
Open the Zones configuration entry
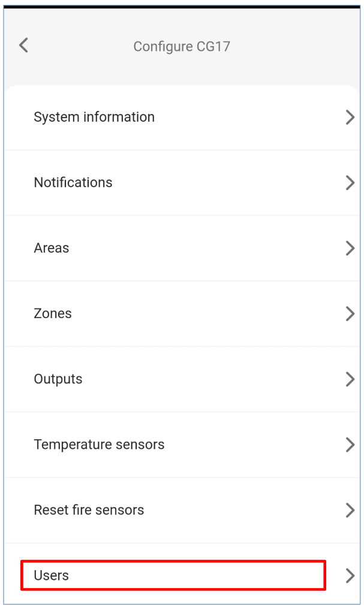click(53, 313)
